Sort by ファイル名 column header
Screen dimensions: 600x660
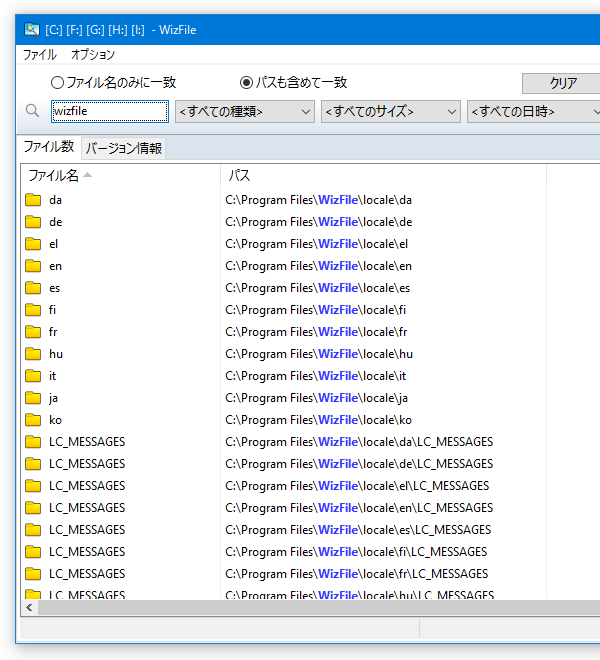(x=120, y=176)
